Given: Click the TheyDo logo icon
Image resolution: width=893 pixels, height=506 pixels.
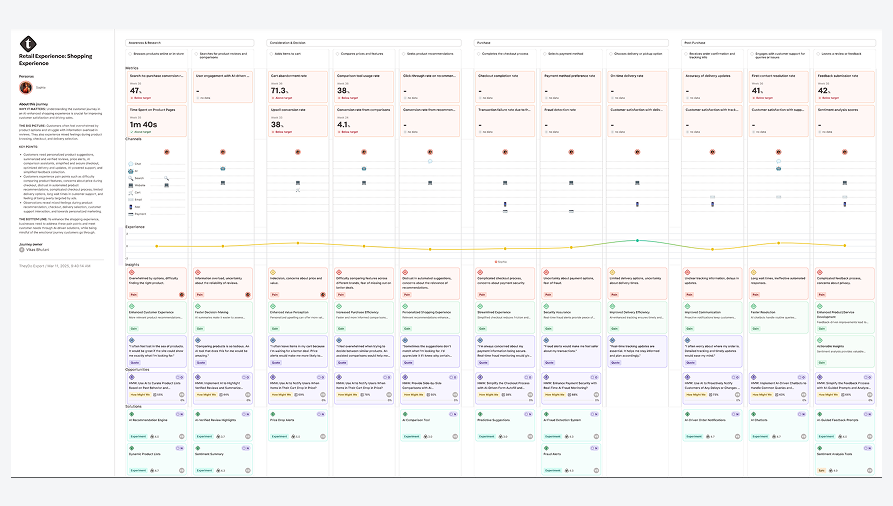Looking at the screenshot, I should (28, 43).
